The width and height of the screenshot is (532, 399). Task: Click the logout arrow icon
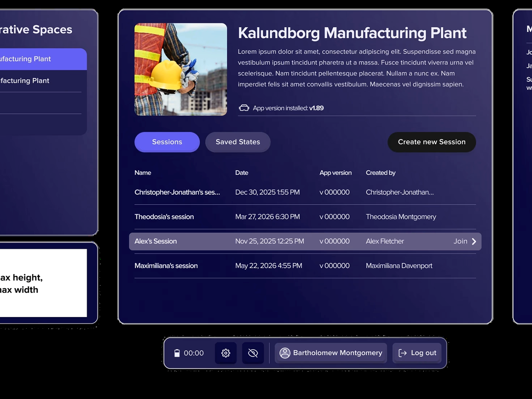click(x=403, y=353)
